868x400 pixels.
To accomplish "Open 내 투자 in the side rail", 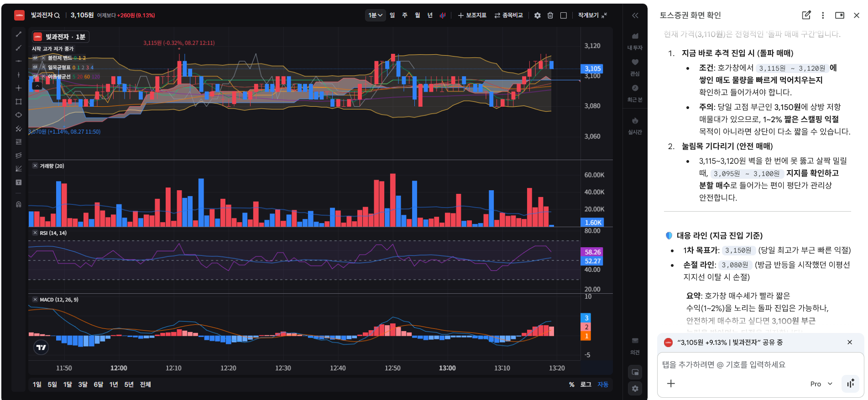I will click(635, 41).
